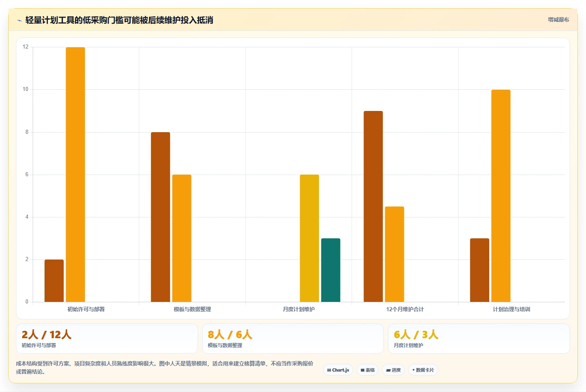The width and height of the screenshot is (586, 392).
Task: Click the y-axis value 4
Action: [27, 217]
